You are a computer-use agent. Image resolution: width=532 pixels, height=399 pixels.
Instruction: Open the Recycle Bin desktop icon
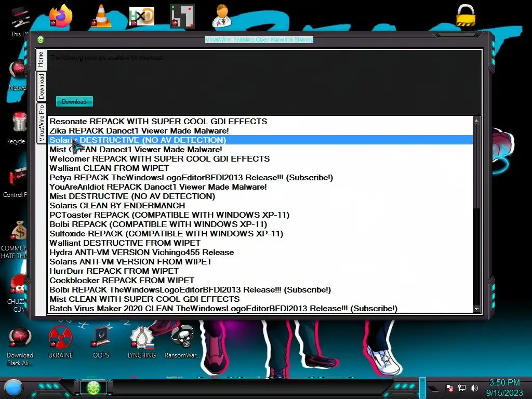(17, 128)
